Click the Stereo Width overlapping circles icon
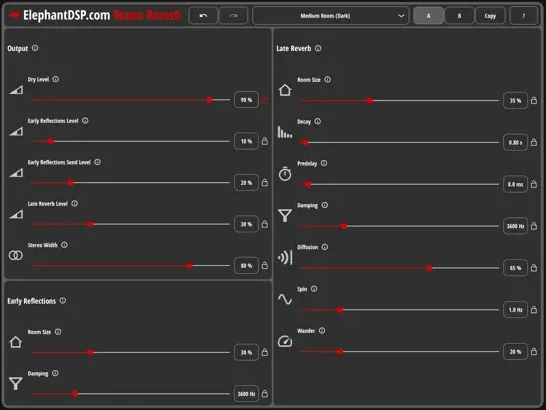The image size is (546, 410). [16, 255]
